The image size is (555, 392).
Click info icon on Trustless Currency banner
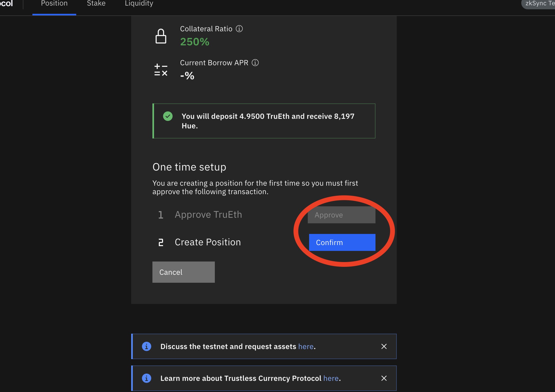point(147,378)
